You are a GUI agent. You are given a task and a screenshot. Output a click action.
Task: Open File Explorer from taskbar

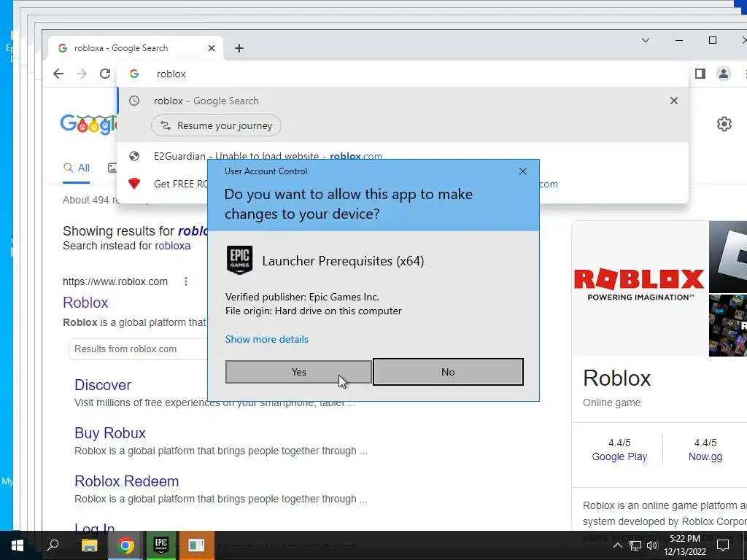tap(89, 545)
